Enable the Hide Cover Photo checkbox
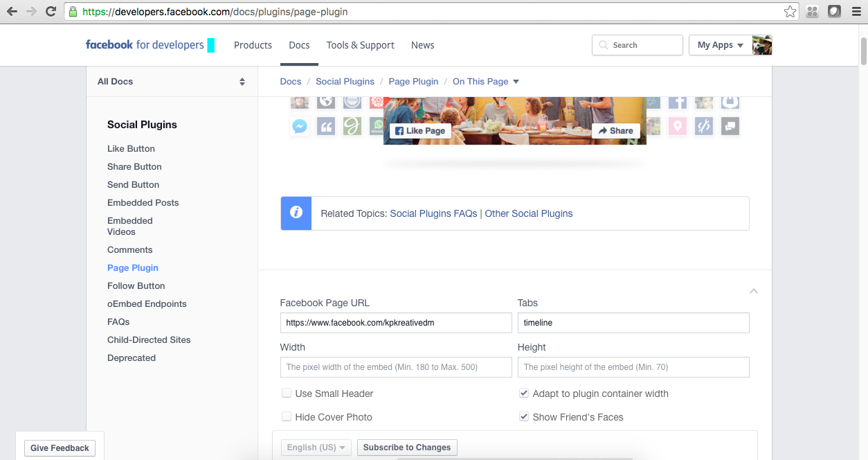Screen dimensions: 868x460 point(287,417)
